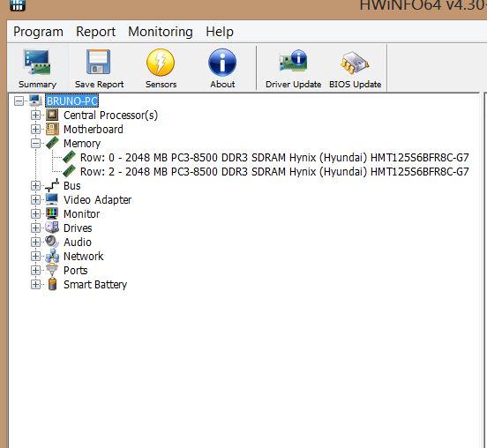Collapse the BRUNO-PC root node
Screen dimensions: 487x448
tap(19, 101)
